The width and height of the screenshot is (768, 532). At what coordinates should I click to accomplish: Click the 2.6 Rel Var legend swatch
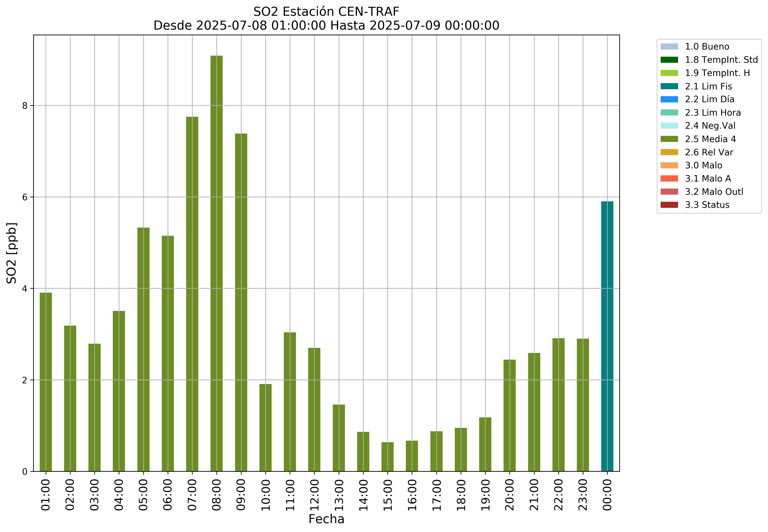pos(669,152)
